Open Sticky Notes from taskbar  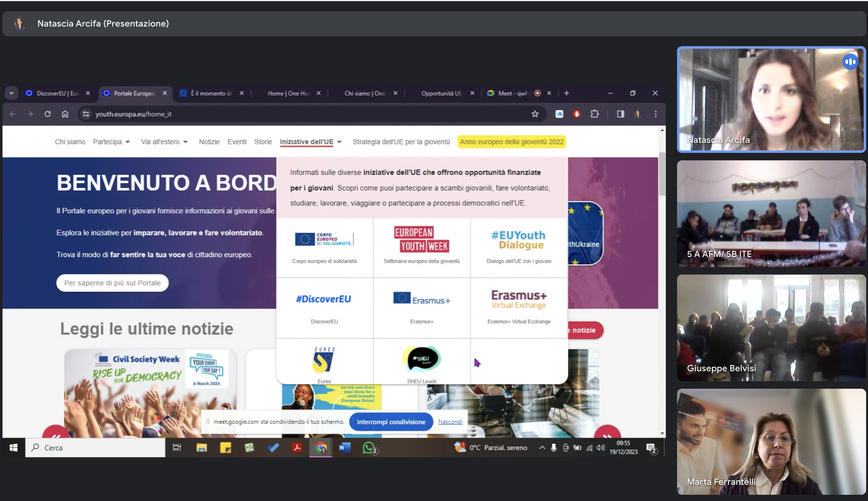coord(226,448)
